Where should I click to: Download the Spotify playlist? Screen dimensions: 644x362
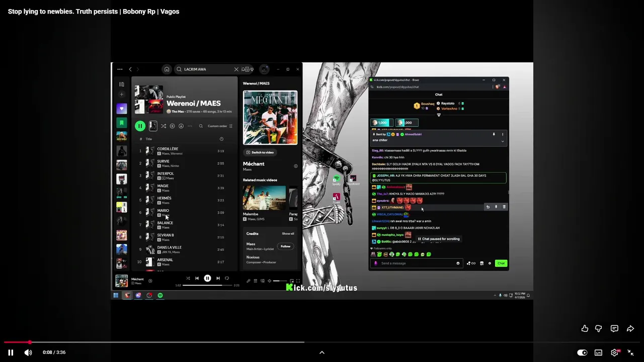pyautogui.click(x=181, y=126)
